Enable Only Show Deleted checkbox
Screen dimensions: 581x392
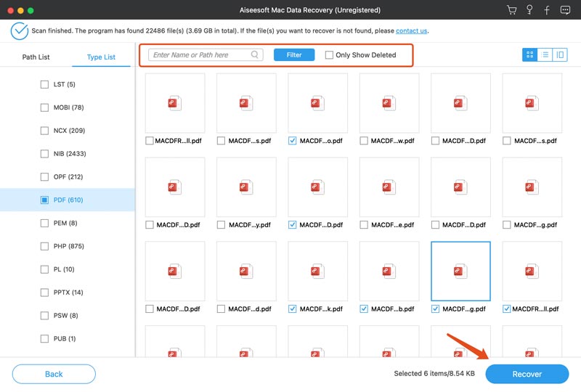[x=330, y=55]
